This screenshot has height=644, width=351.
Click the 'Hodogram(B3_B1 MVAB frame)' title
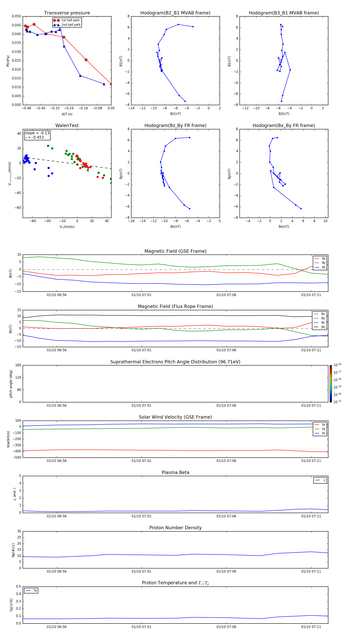tap(284, 13)
